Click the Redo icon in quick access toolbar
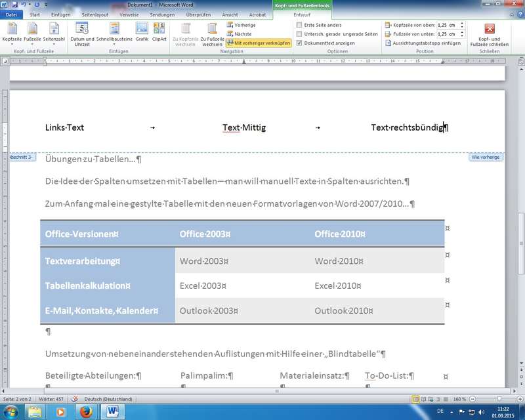This screenshot has width=525, height=420. point(37,5)
